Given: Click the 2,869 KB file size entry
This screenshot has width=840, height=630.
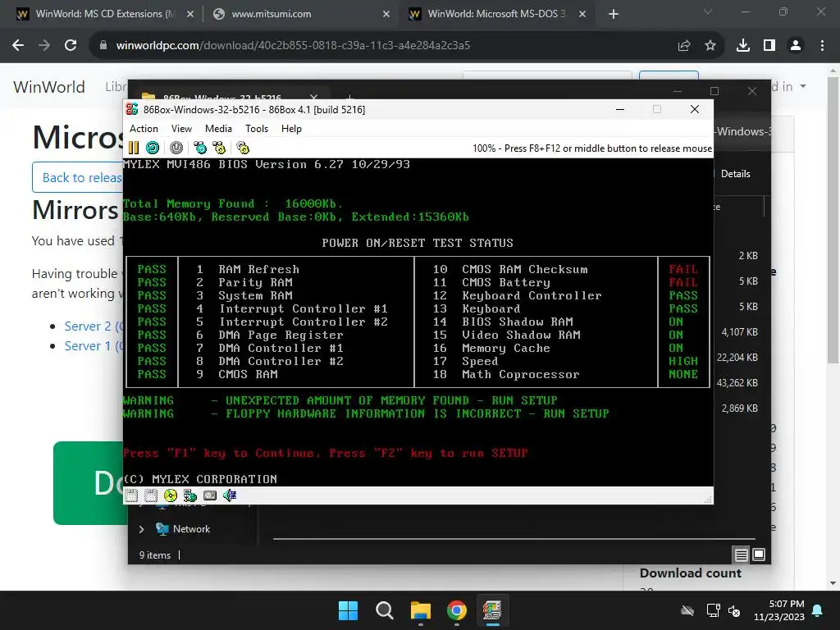Looking at the screenshot, I should 739,409.
